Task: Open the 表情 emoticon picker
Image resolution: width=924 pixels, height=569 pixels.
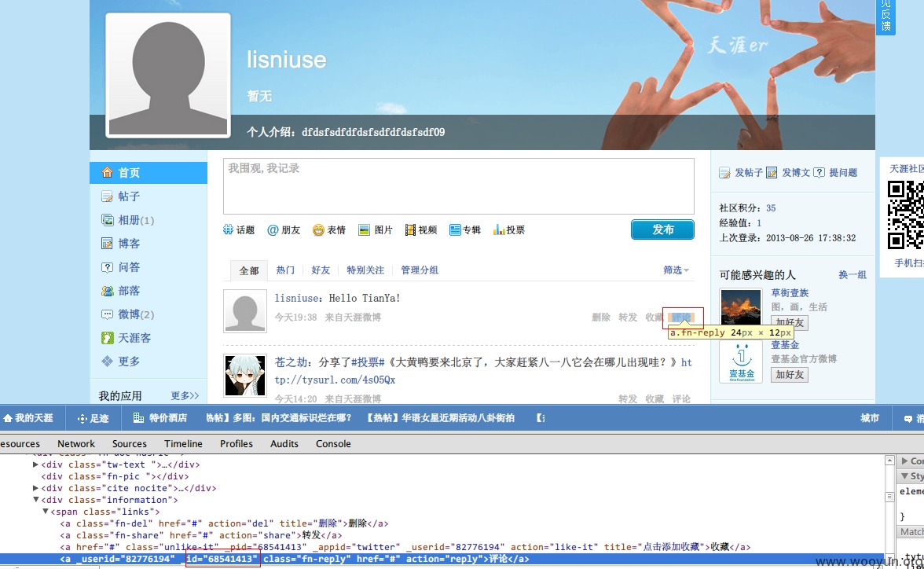Action: pos(318,230)
